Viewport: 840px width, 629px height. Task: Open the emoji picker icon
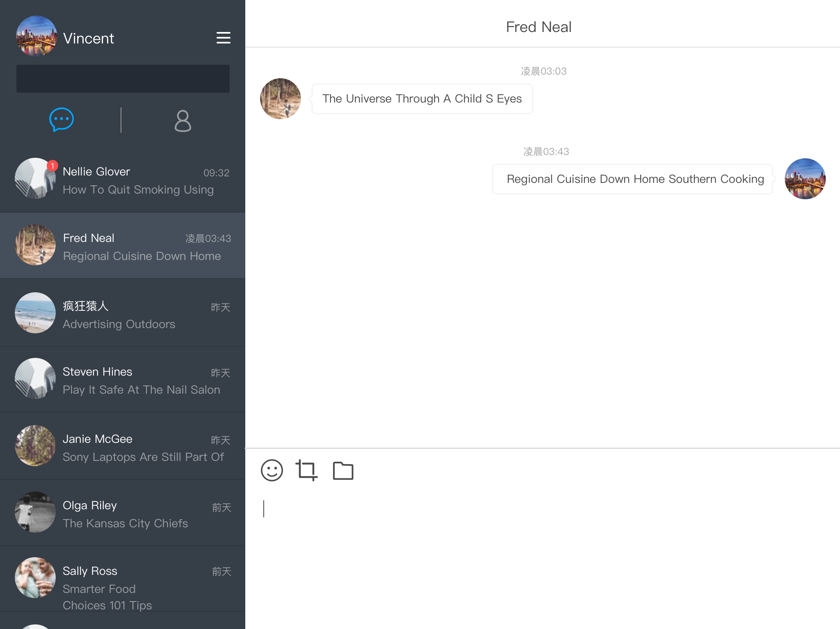click(272, 471)
